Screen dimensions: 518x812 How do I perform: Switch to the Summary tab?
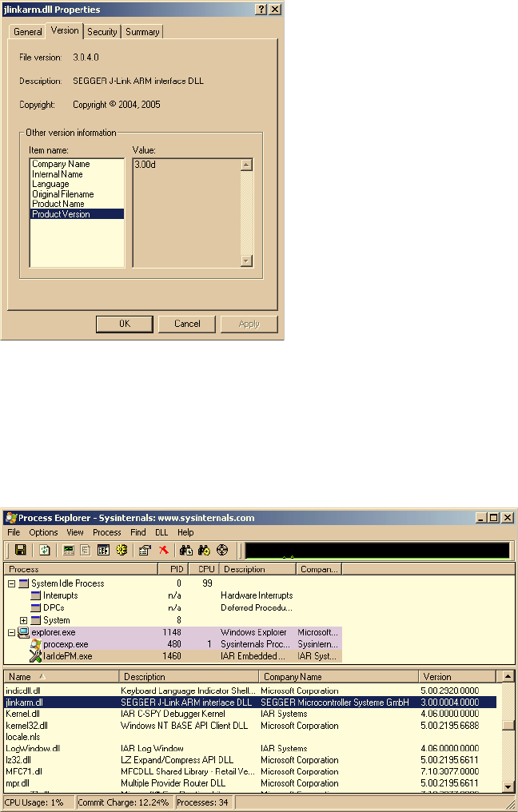(x=142, y=32)
